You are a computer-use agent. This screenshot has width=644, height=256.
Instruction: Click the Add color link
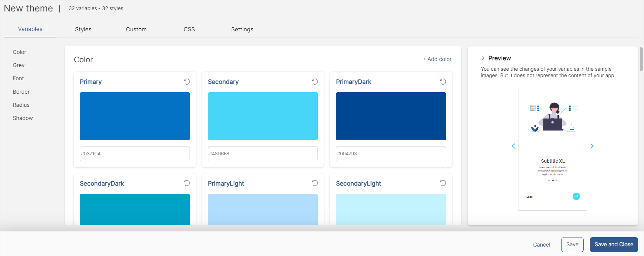pyautogui.click(x=437, y=59)
